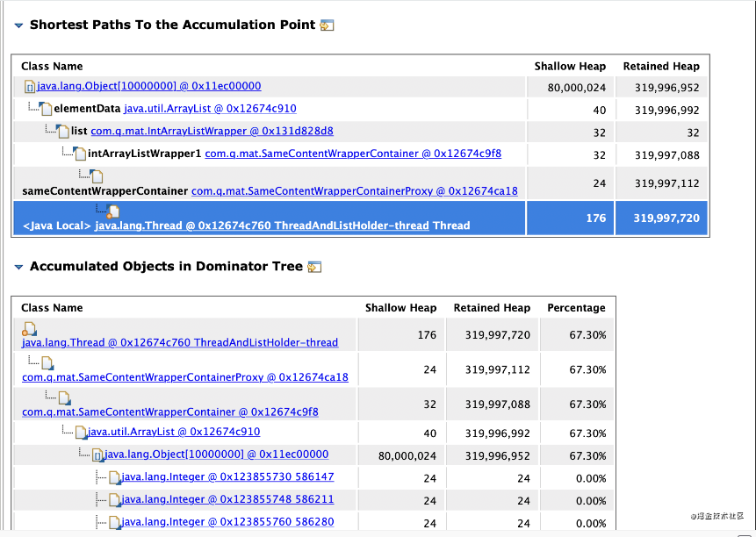Click java.lang.Integer @ 0x123855748 586211 link
Viewport: 756px width, 537px height.
pos(227,499)
